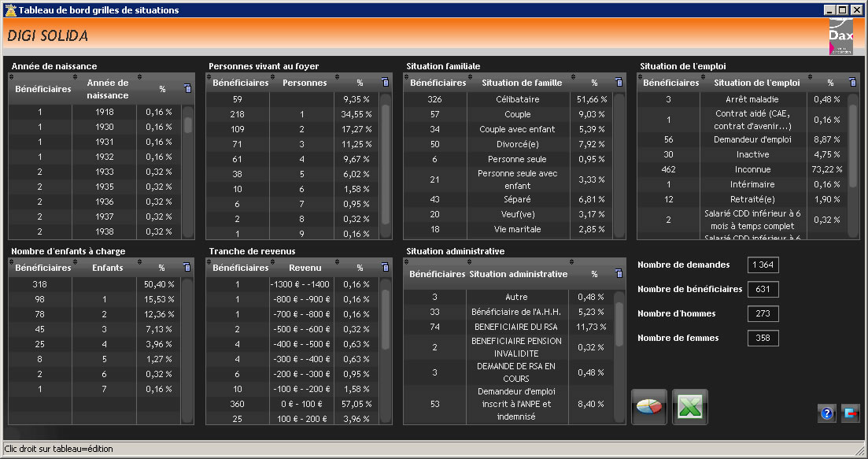The height and width of the screenshot is (459, 868).
Task: Open table menu icon in Situation familiale
Action: coord(619,82)
